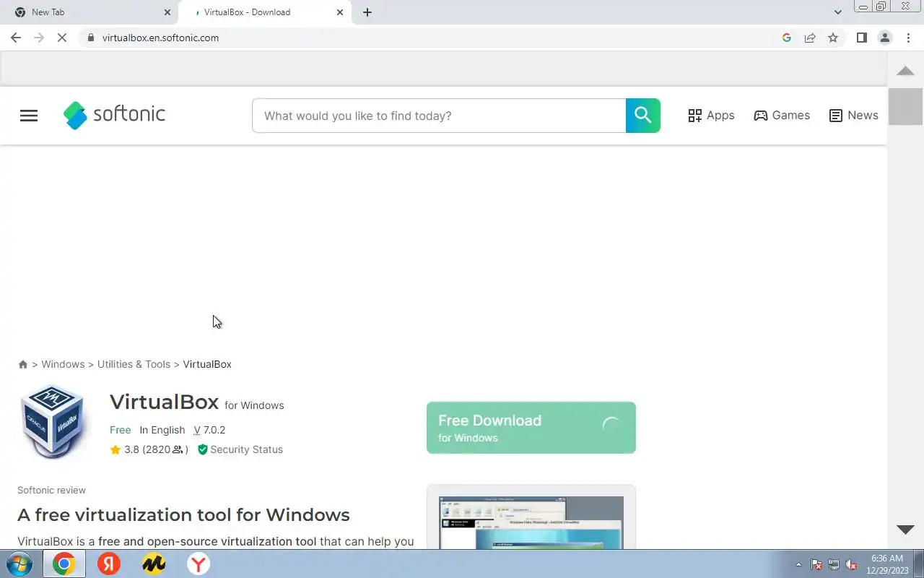Show hidden system tray icons
The height and width of the screenshot is (578, 924).
tap(798, 564)
